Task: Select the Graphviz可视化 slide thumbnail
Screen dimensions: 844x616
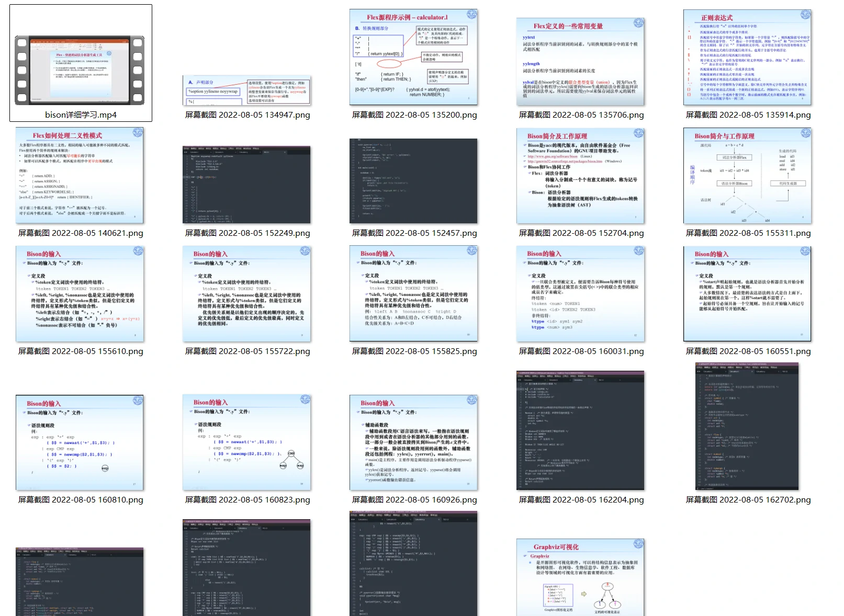Action: 580,577
